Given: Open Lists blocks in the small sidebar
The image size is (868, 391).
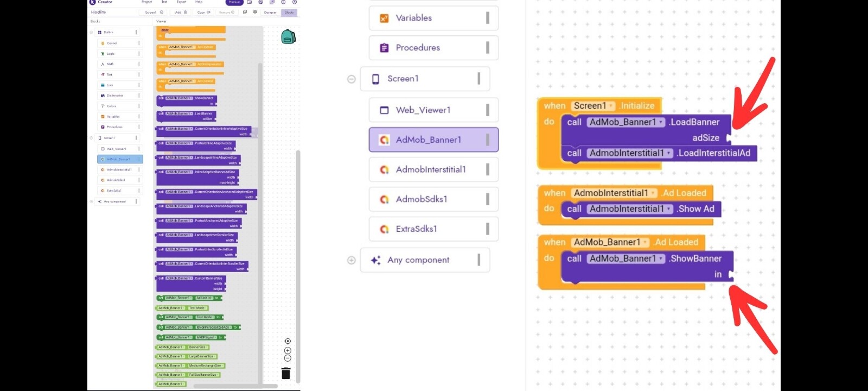Looking at the screenshot, I should pos(120,85).
